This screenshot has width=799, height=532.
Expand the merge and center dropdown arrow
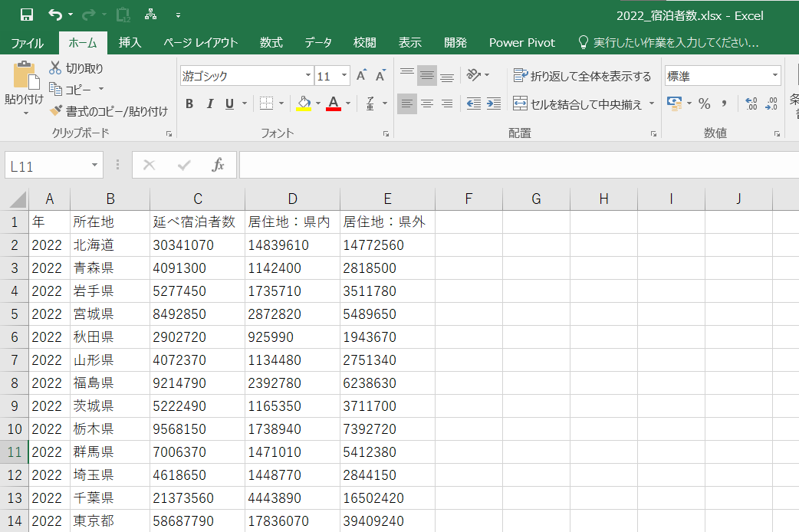651,103
